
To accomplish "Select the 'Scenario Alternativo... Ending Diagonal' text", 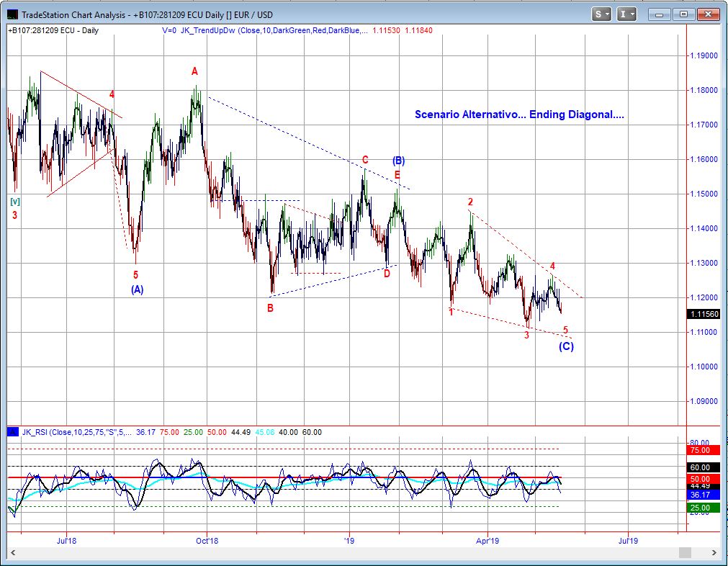I will [519, 114].
